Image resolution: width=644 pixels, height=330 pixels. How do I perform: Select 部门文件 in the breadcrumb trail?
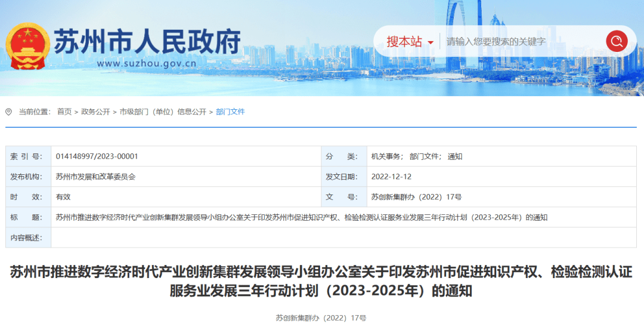click(230, 112)
